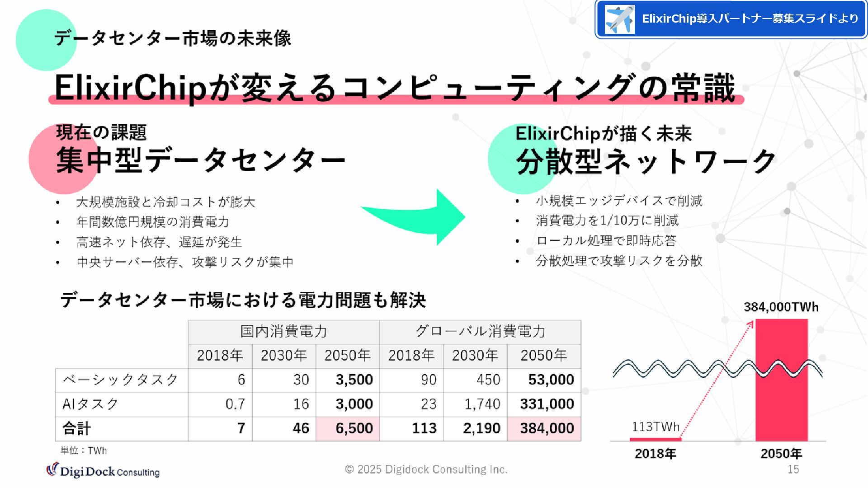This screenshot has height=488, width=868.
Task: Click the 国内消費電力 table header
Action: 283,332
